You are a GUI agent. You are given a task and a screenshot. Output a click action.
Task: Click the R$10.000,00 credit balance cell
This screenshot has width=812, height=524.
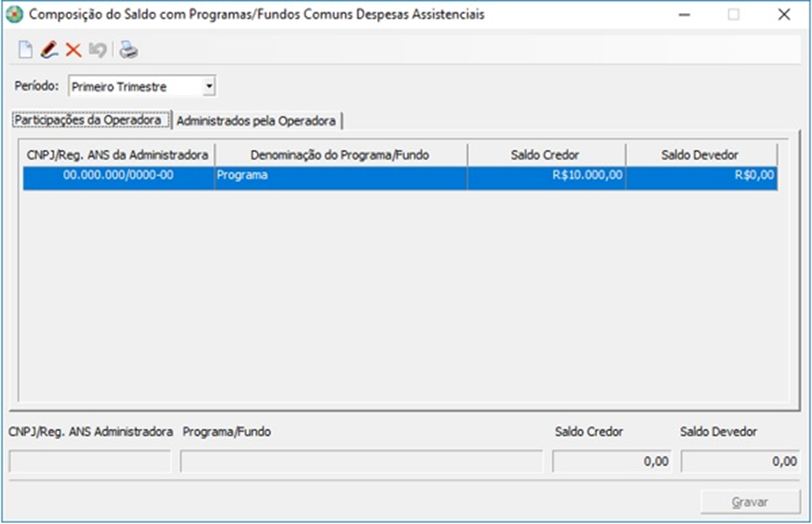tap(546, 175)
